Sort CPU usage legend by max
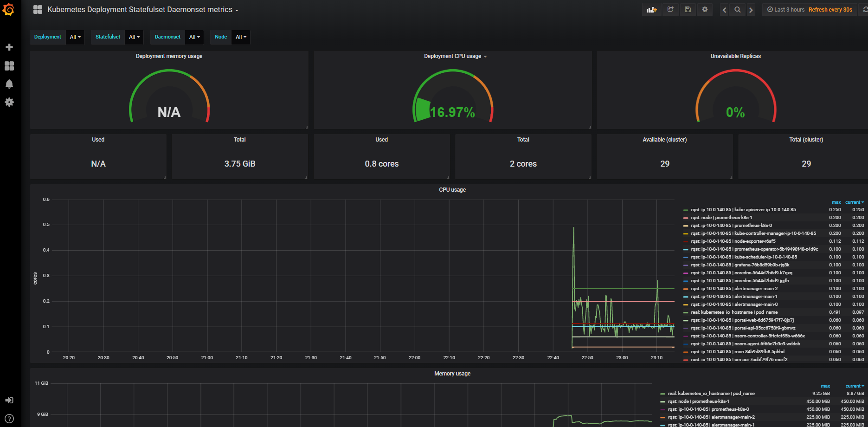This screenshot has height=427, width=868. click(836, 202)
